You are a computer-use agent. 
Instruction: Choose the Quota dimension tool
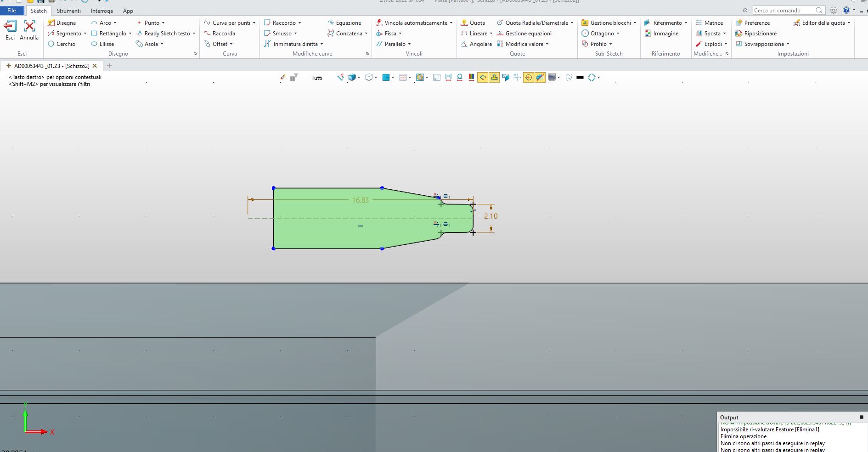click(x=473, y=23)
